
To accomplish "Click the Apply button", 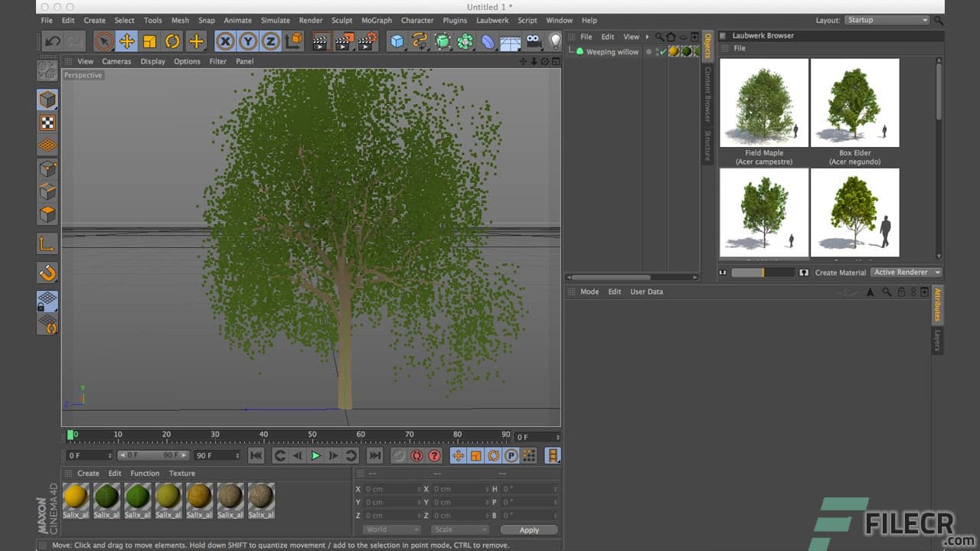I will [x=529, y=529].
